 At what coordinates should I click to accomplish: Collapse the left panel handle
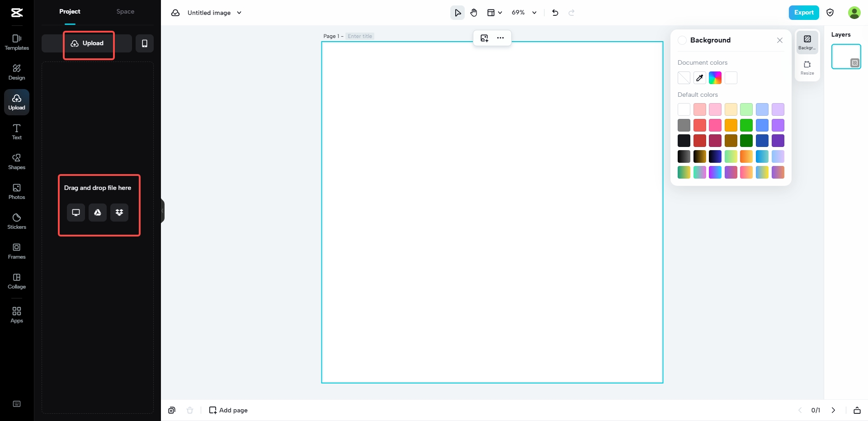163,211
